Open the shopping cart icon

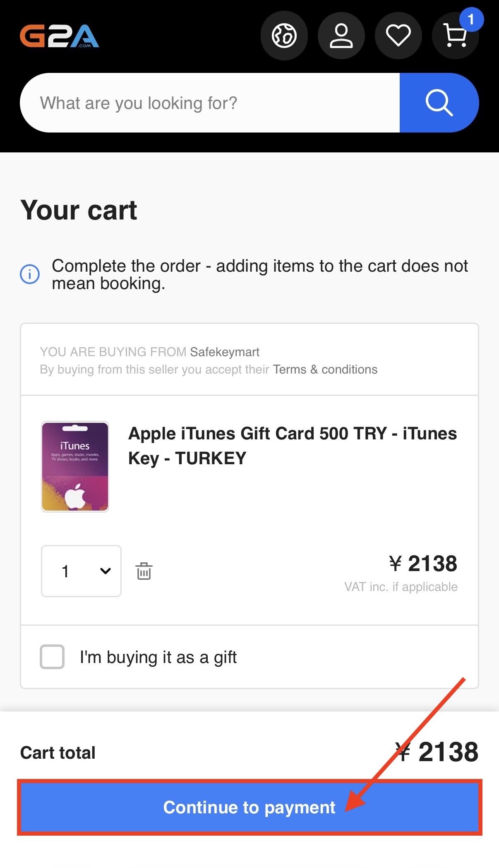coord(454,36)
